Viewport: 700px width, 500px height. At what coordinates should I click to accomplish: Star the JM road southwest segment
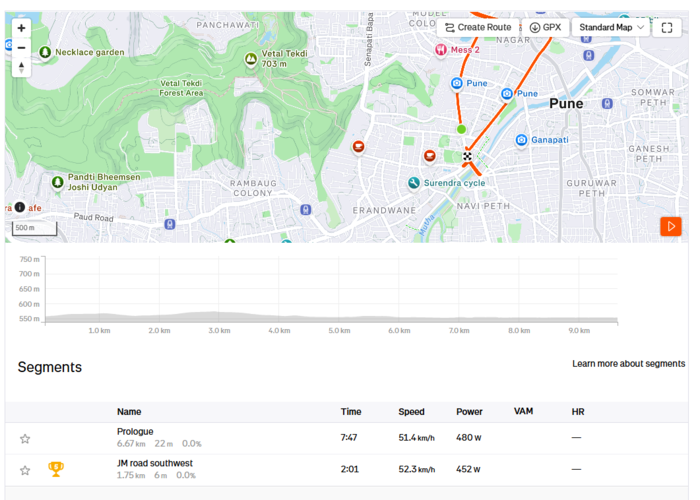(x=25, y=471)
